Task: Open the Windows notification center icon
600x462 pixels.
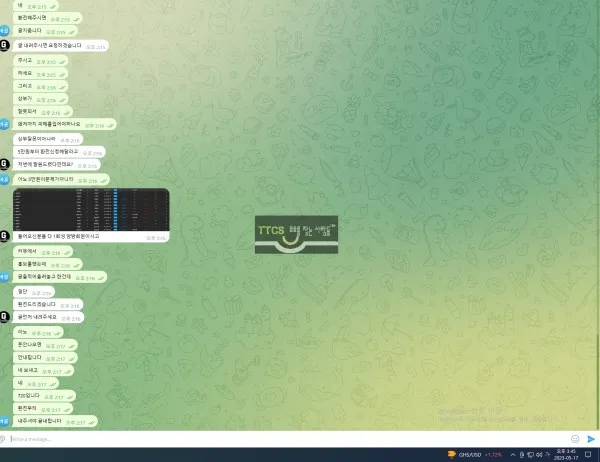Action: [x=588, y=455]
